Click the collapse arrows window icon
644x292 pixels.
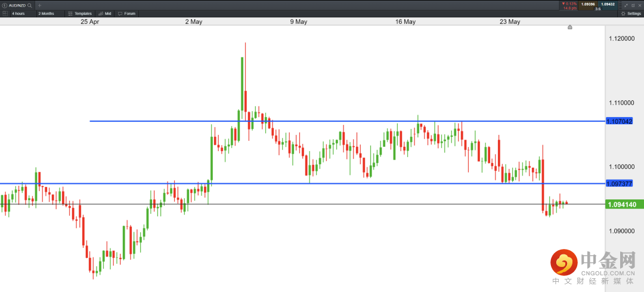pyautogui.click(x=626, y=5)
